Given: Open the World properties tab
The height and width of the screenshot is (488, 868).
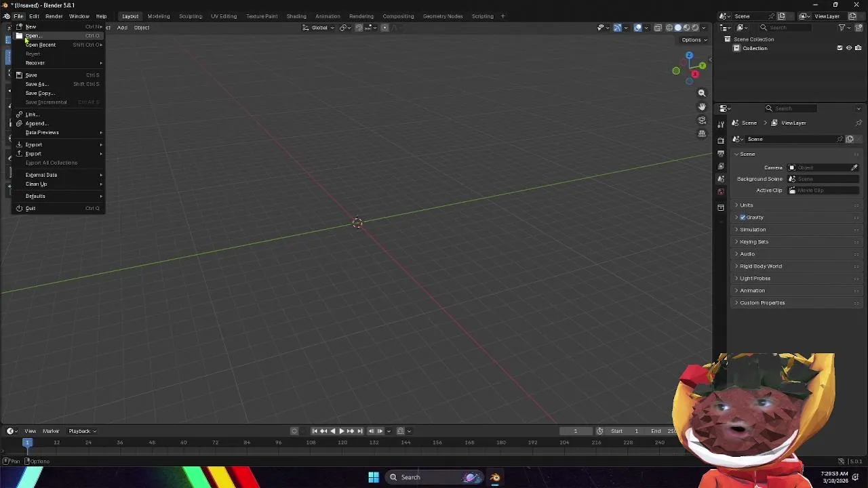Looking at the screenshot, I should [721, 192].
